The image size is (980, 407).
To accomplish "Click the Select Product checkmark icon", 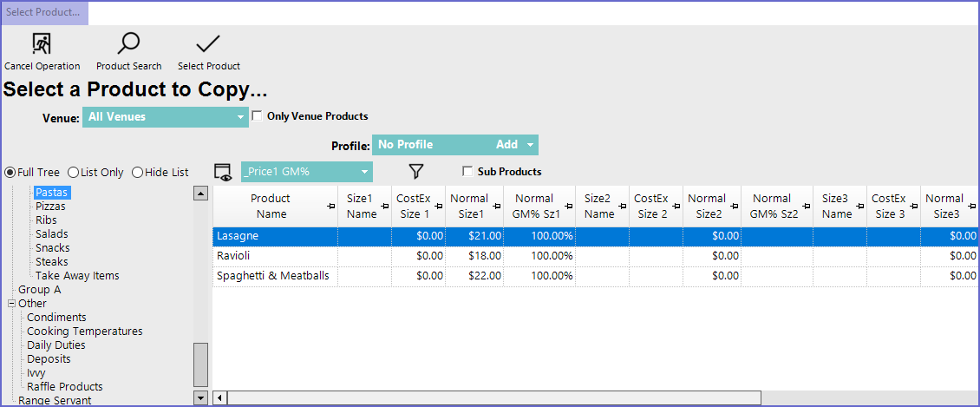I will pyautogui.click(x=208, y=44).
